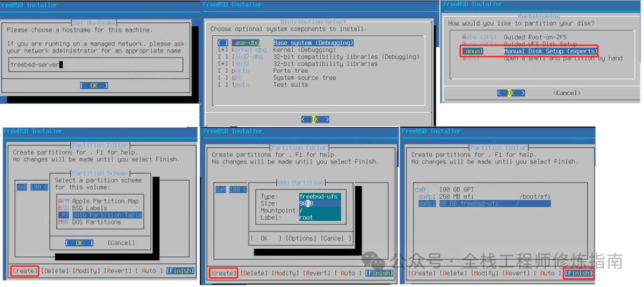This screenshot has height=287, width=644.
Task: Click Modify below the Add Partition dialog
Action: 286,273
